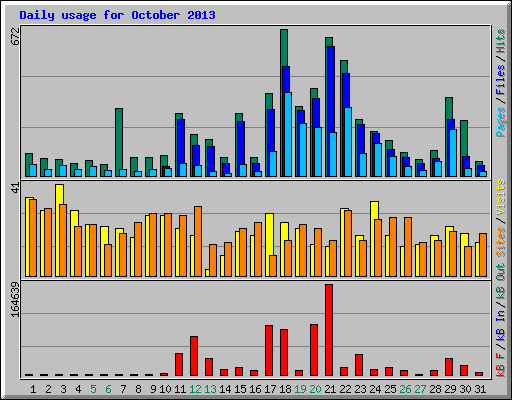
Task: Select day label "17" on the x-axis
Action: (270, 389)
